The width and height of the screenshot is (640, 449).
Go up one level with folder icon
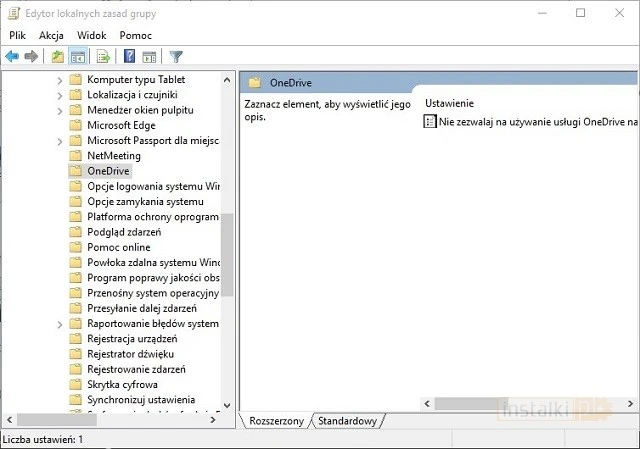[58, 56]
